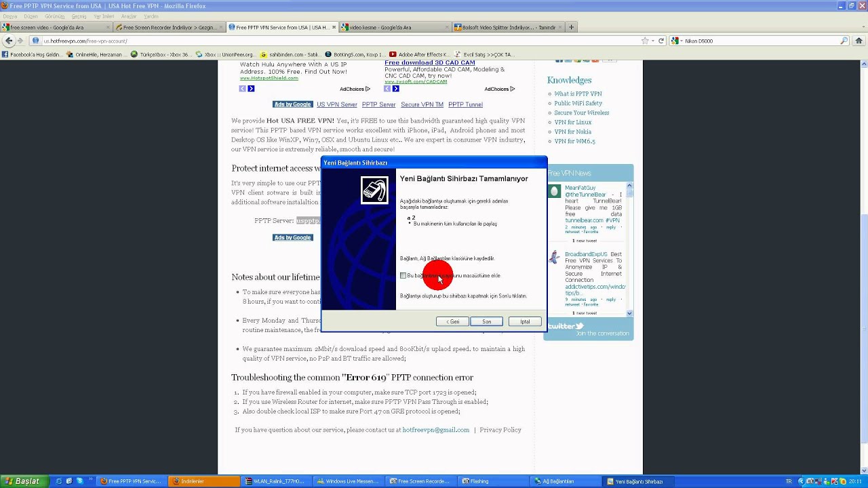Click hotfreevpn@gmail.com email link
868x488 pixels.
(x=436, y=430)
